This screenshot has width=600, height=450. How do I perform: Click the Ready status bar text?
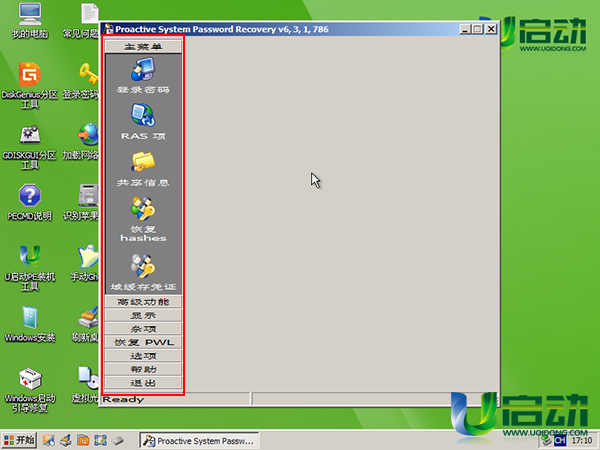click(123, 399)
